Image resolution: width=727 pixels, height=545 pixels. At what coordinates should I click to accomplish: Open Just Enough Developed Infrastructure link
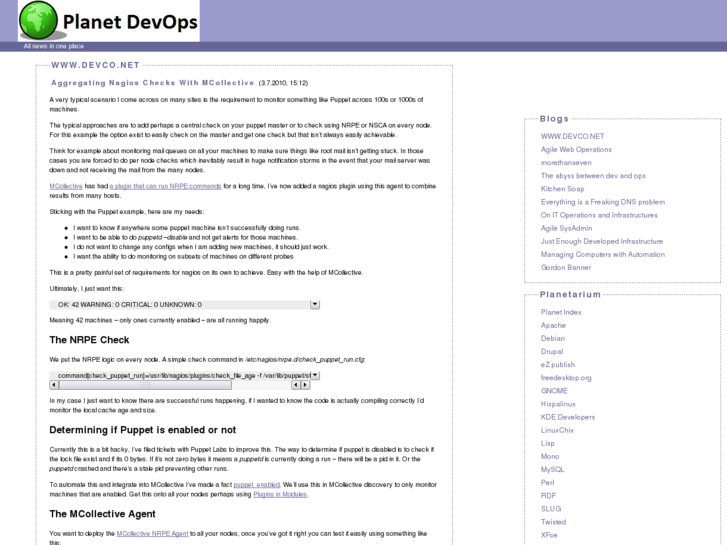pyautogui.click(x=601, y=241)
